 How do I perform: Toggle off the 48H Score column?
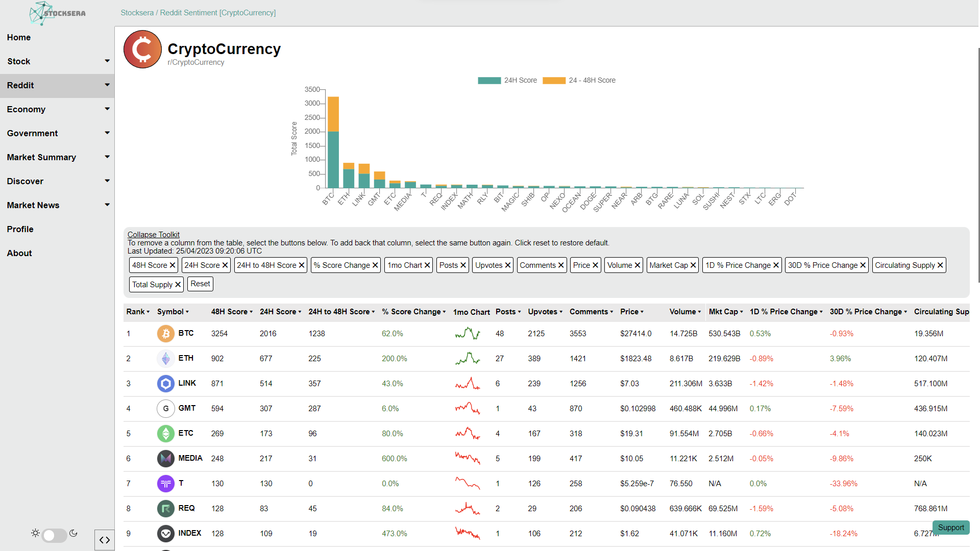154,265
